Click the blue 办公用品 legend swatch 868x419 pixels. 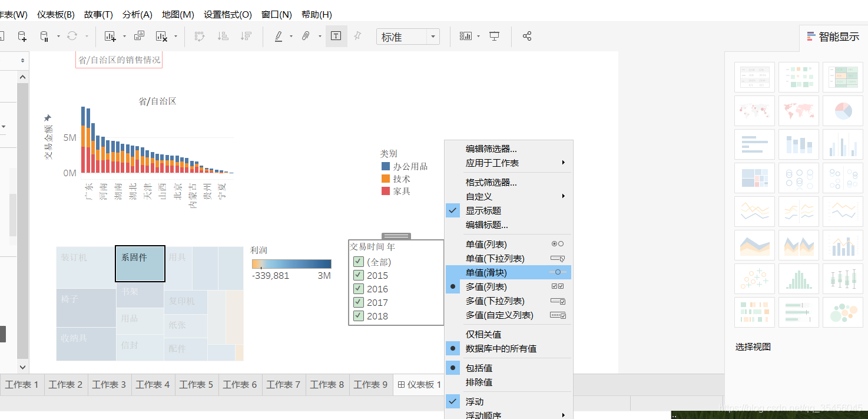[x=386, y=166]
